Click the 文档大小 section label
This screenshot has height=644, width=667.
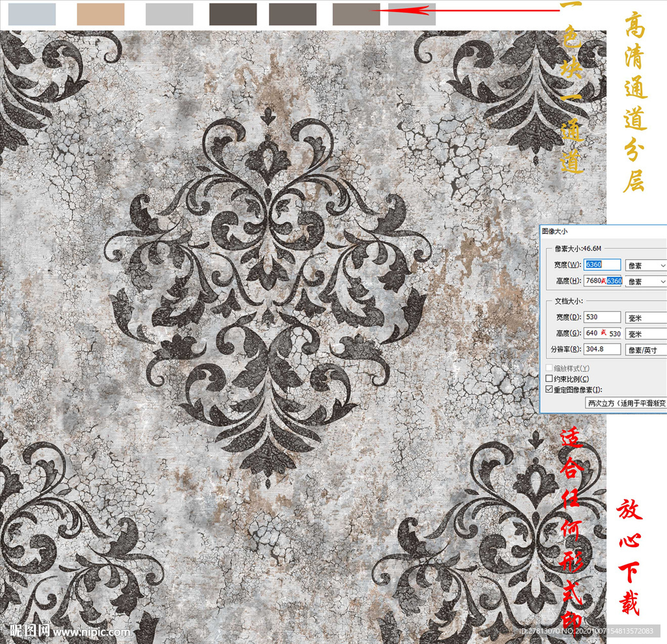(x=569, y=301)
